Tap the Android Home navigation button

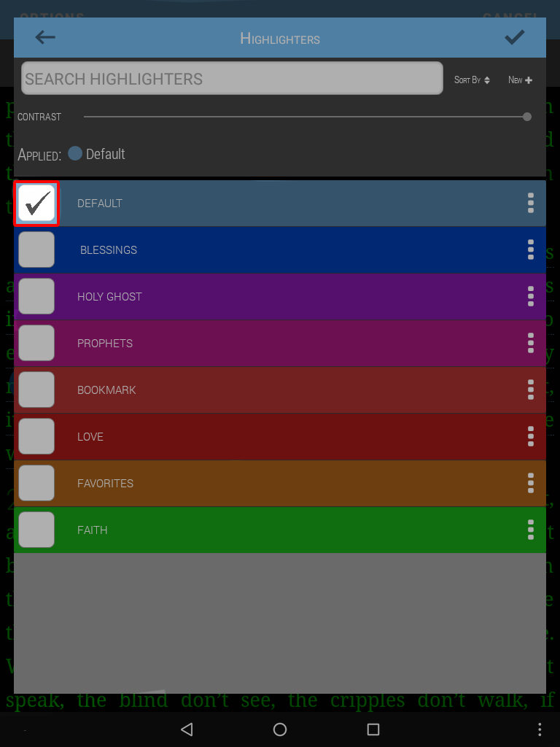280,729
